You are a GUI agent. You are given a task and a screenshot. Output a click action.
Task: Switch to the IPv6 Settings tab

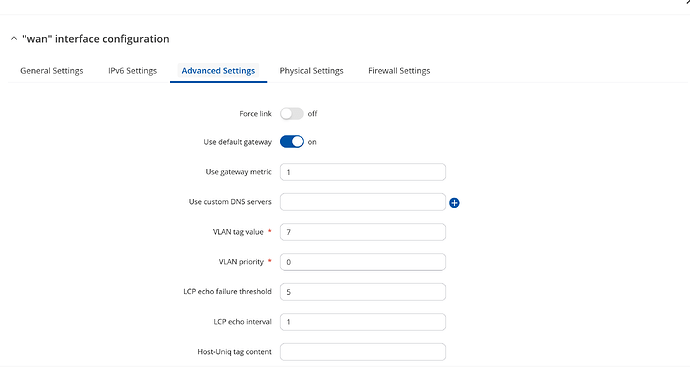[132, 71]
